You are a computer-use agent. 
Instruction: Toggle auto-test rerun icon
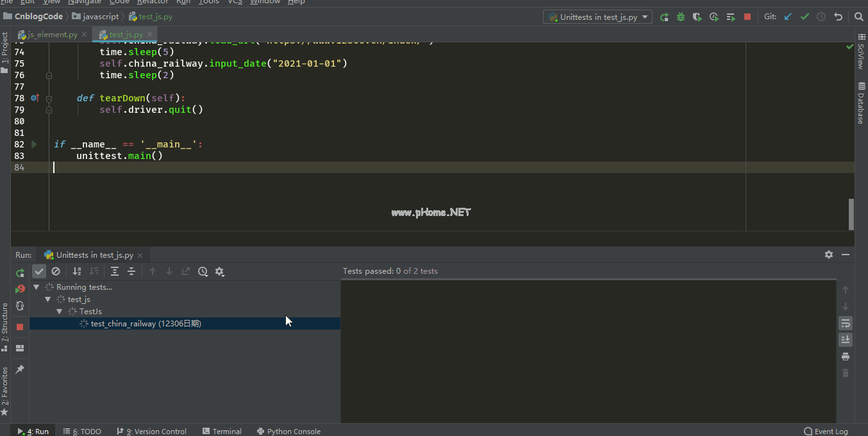20,306
